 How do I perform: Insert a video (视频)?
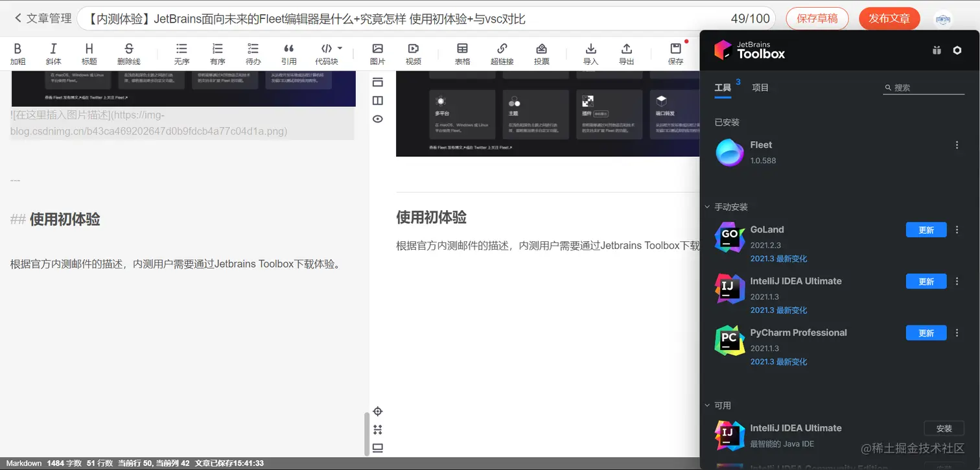coord(414,54)
